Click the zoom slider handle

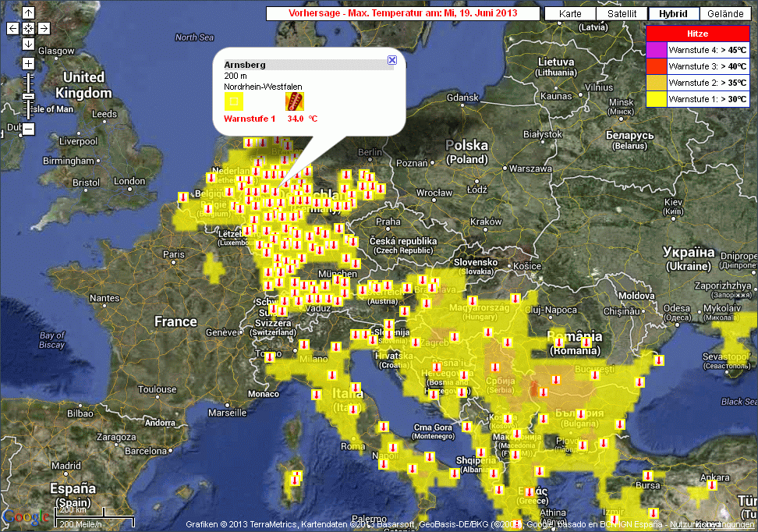click(x=28, y=95)
